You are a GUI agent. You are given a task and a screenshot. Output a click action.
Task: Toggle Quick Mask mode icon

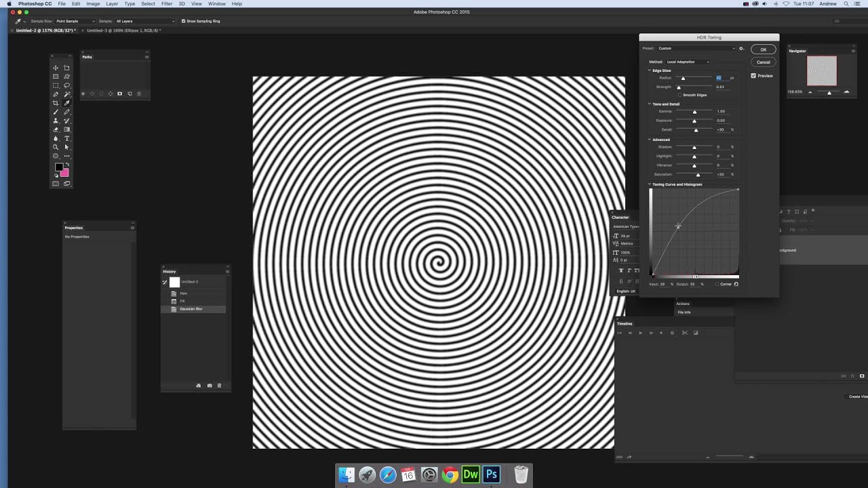(56, 184)
